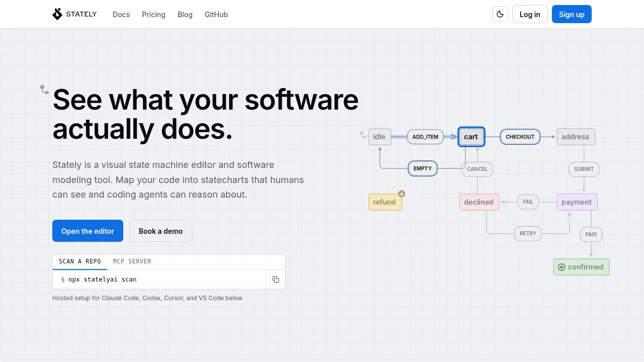The width and height of the screenshot is (644, 362).
Task: Open the Docs page
Action: tap(121, 15)
